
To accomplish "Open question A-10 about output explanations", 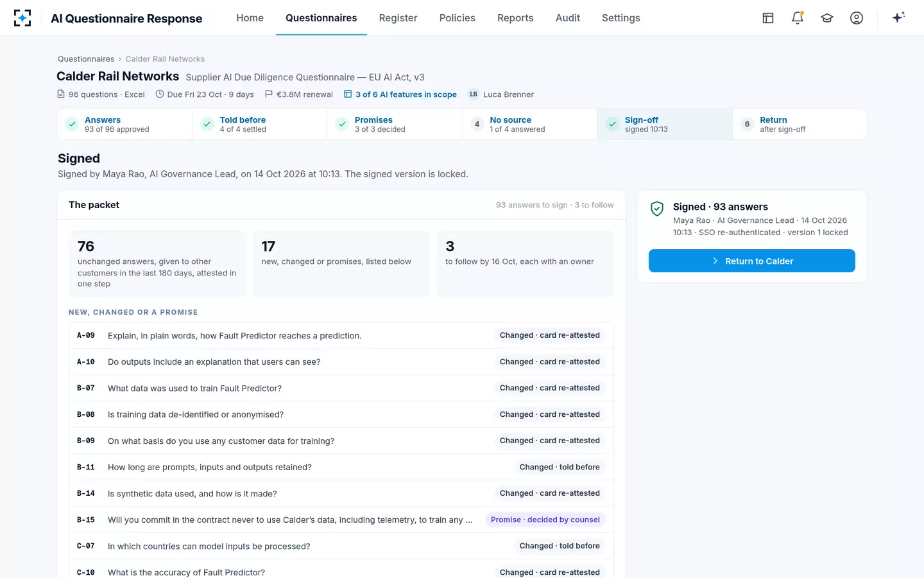I will tap(341, 362).
